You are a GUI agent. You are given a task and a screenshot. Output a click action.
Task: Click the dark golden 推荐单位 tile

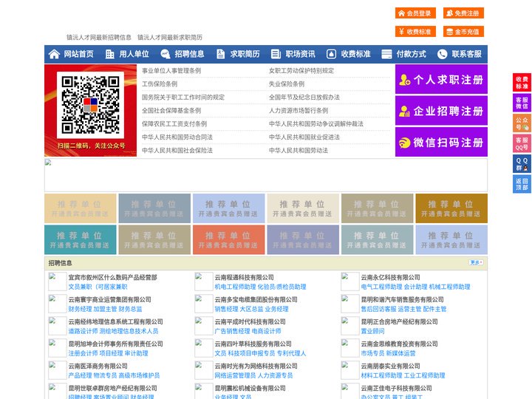[451, 208]
